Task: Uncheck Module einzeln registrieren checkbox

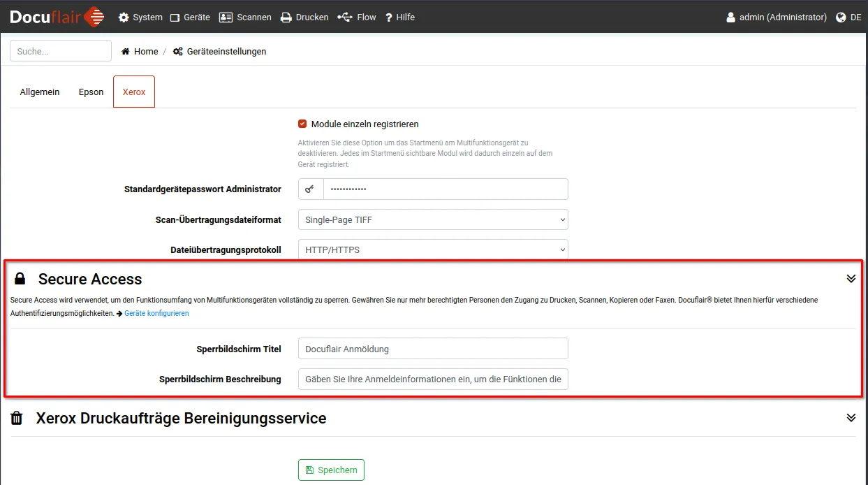Action: point(302,124)
